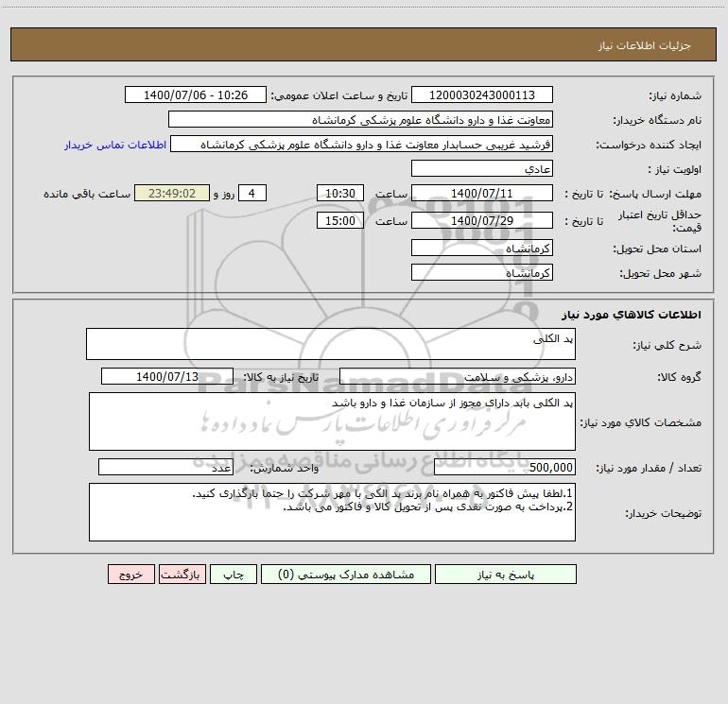
Task: Click the واحد شمارش label
Action: (285, 468)
